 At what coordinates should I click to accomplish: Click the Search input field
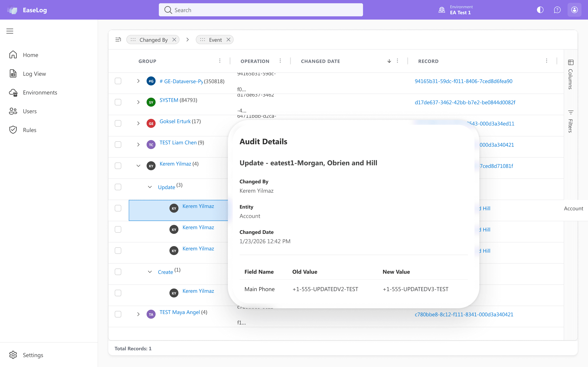pos(261,10)
